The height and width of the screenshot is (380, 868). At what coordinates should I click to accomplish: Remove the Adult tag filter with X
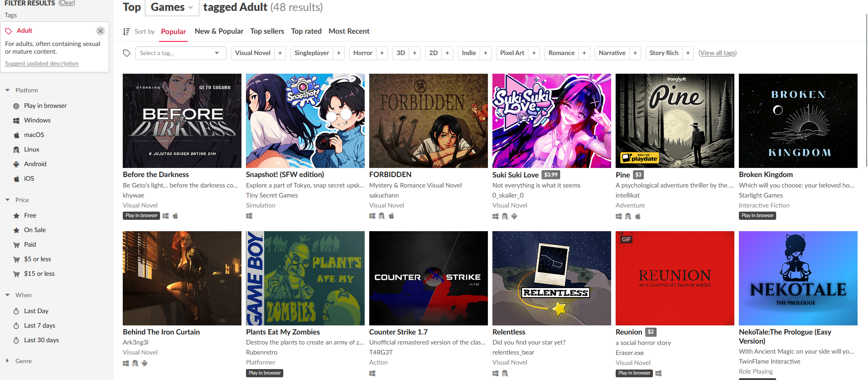click(100, 31)
